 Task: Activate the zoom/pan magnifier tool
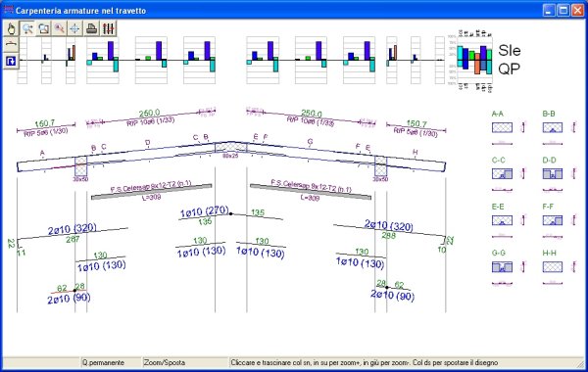click(x=27, y=28)
